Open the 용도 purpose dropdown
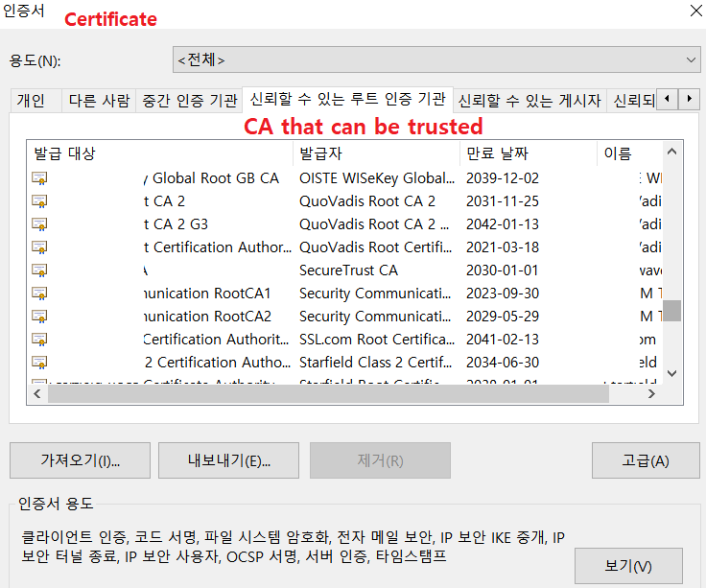706x588 pixels. point(436,59)
